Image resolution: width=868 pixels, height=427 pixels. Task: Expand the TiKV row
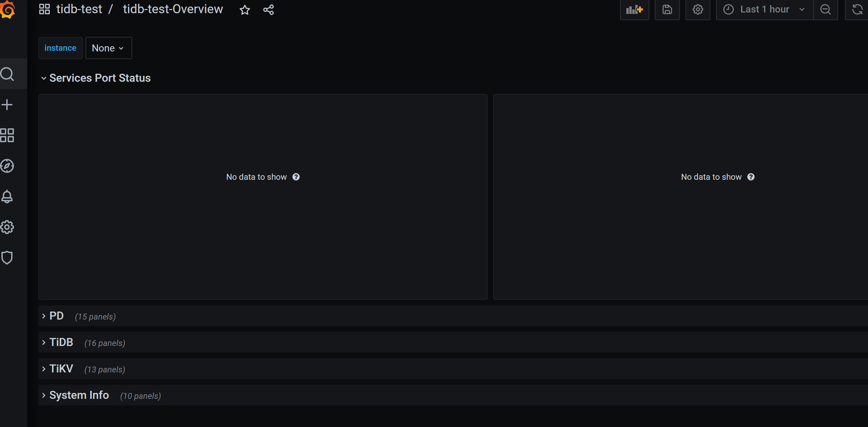[61, 369]
